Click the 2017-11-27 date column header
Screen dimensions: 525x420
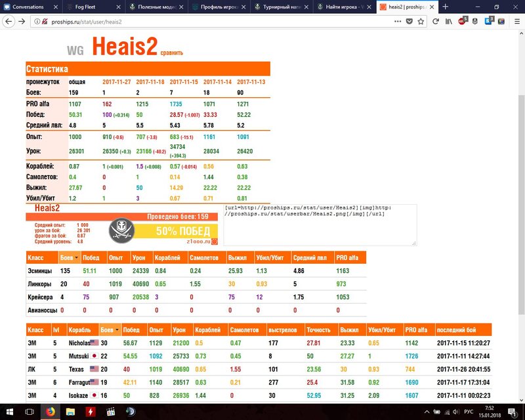(116, 82)
